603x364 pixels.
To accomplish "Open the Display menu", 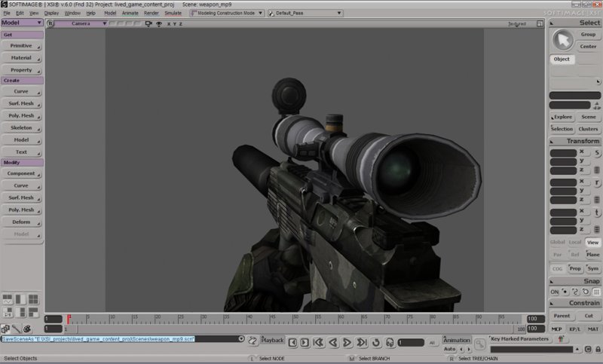I will pos(51,13).
